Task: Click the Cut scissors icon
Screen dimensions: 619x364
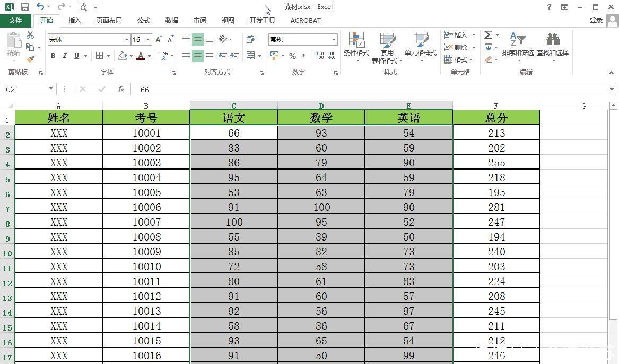Action: (30, 35)
